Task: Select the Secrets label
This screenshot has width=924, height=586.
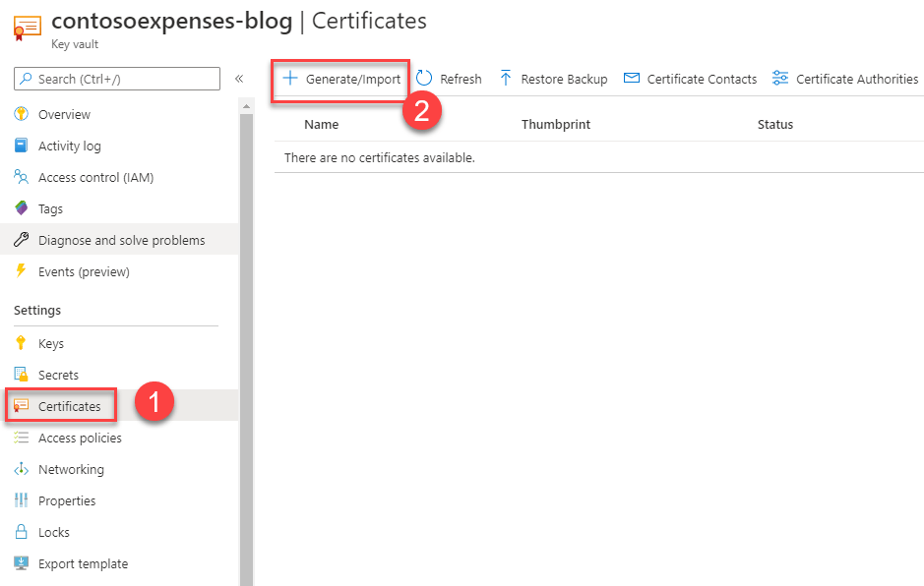Action: click(58, 376)
